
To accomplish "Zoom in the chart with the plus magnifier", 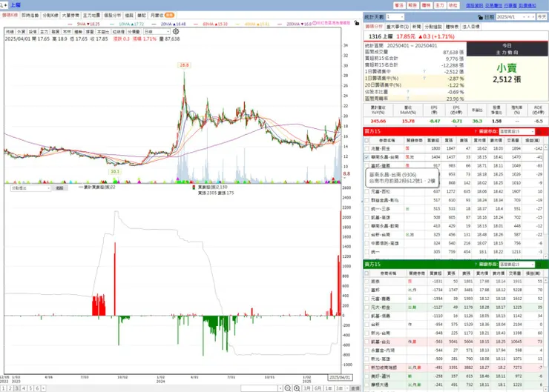I will [297, 388].
